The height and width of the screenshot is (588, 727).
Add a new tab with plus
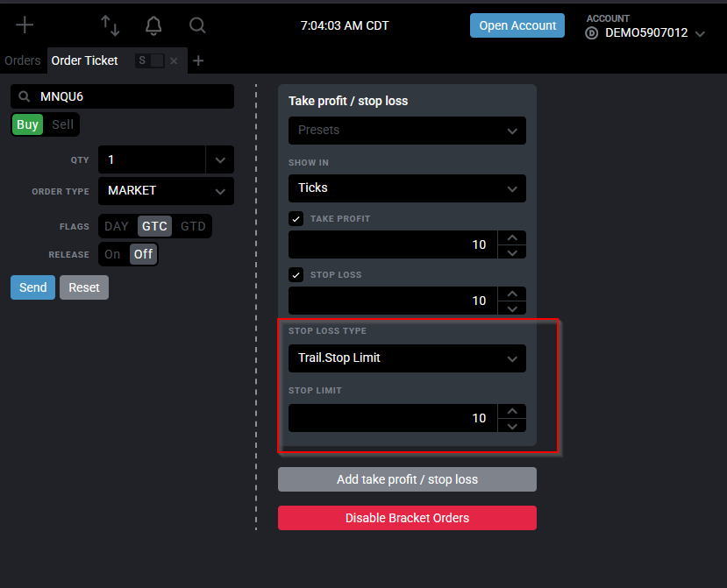point(198,60)
